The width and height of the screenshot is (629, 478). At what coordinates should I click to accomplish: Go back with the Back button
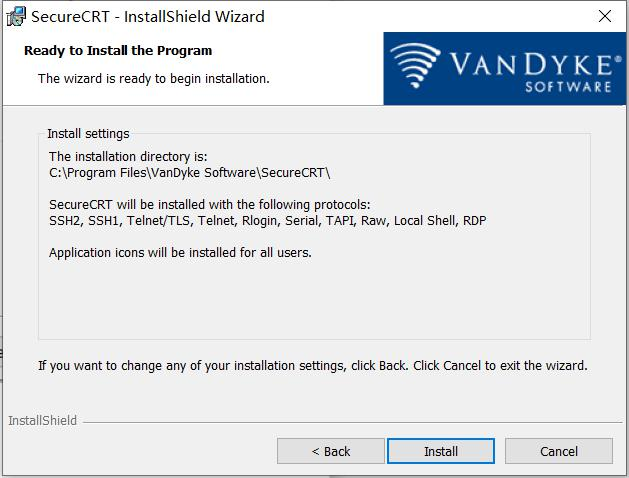click(331, 451)
